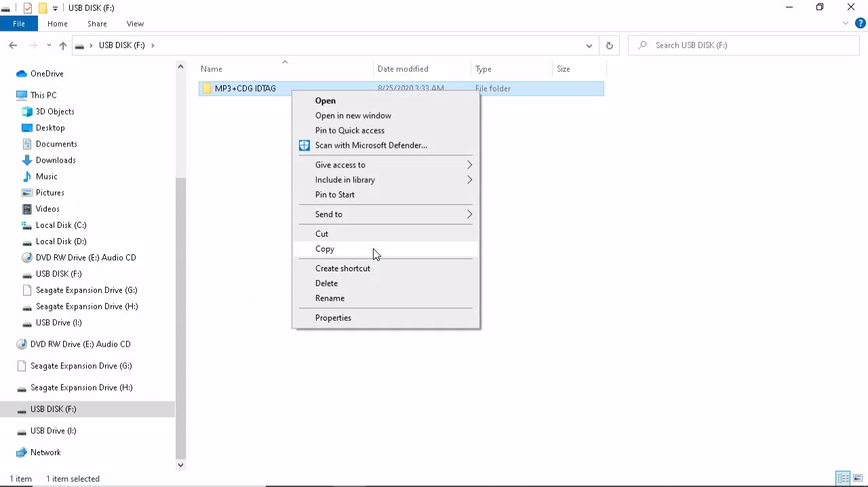Select Copy in the context menu
This screenshot has height=487, width=868.
pyautogui.click(x=386, y=249)
